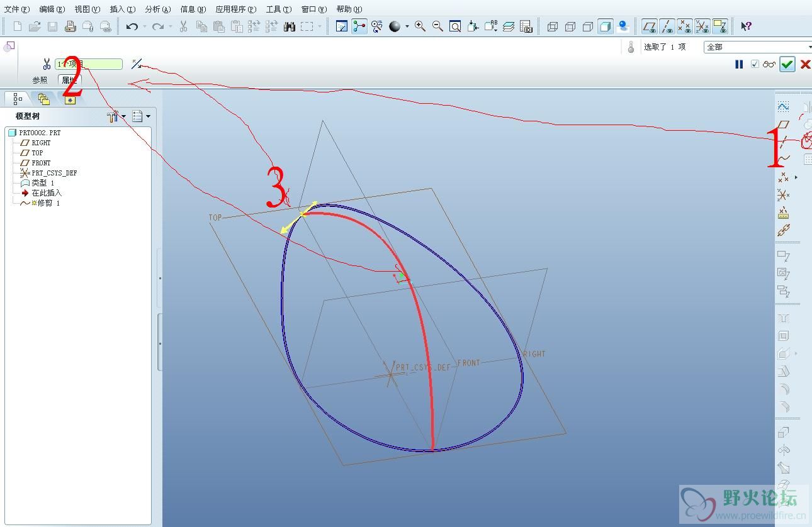Click the Refit view icon
Viewport: 812px width, 527px height.
[x=455, y=26]
